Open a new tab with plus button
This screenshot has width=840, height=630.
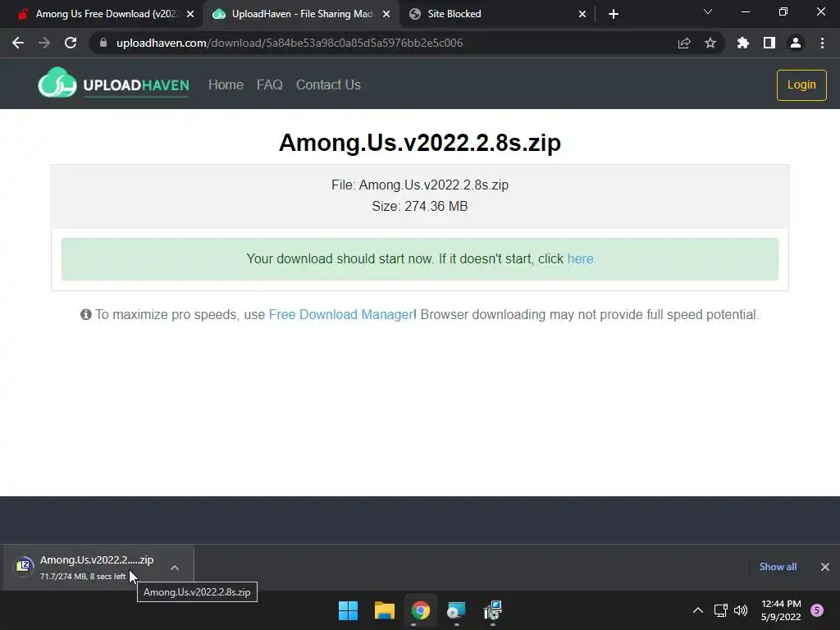point(614,14)
